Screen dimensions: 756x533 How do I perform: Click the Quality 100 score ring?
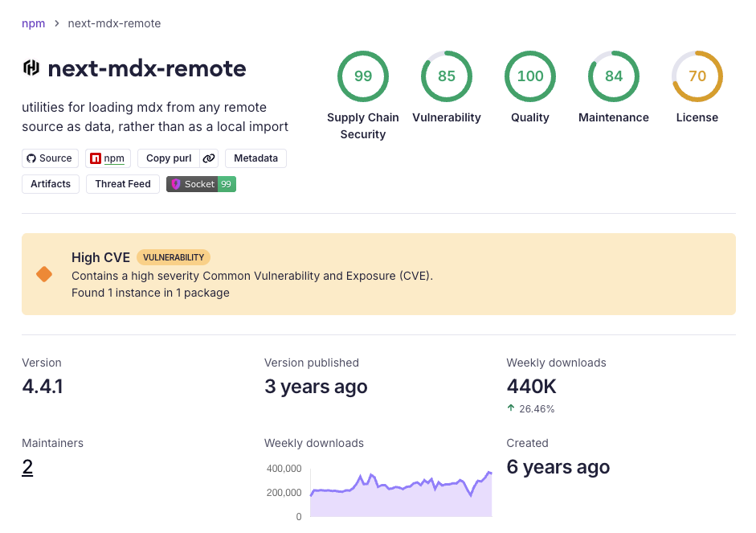pyautogui.click(x=530, y=76)
